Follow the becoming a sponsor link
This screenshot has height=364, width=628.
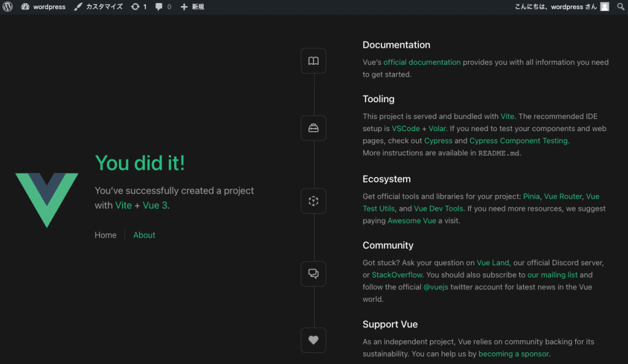click(x=513, y=354)
